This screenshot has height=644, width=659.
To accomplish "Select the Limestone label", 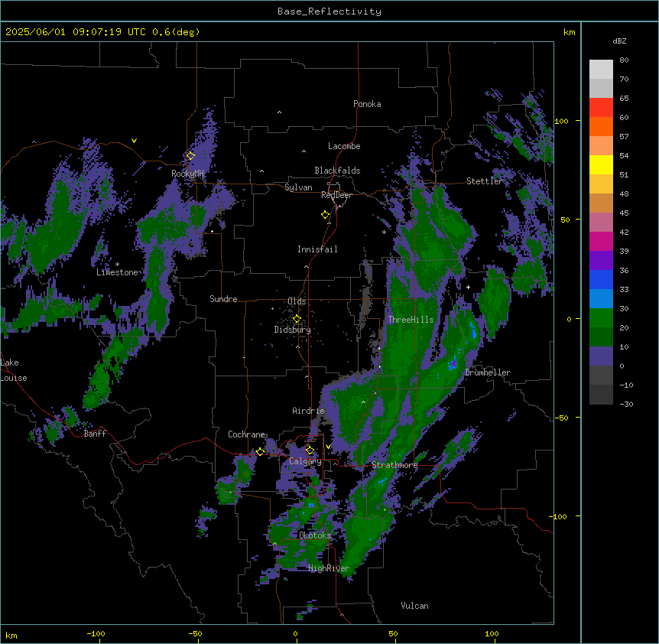I will pos(117,272).
